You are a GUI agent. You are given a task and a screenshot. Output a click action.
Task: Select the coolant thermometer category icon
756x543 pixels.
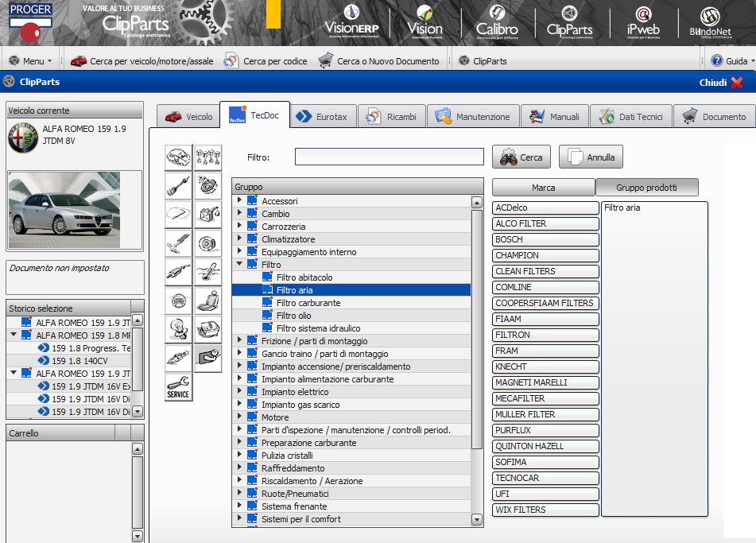pyautogui.click(x=208, y=272)
